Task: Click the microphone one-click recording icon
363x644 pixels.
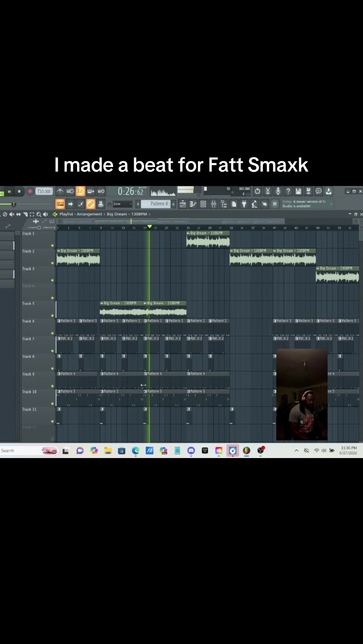Action: pyautogui.click(x=278, y=191)
